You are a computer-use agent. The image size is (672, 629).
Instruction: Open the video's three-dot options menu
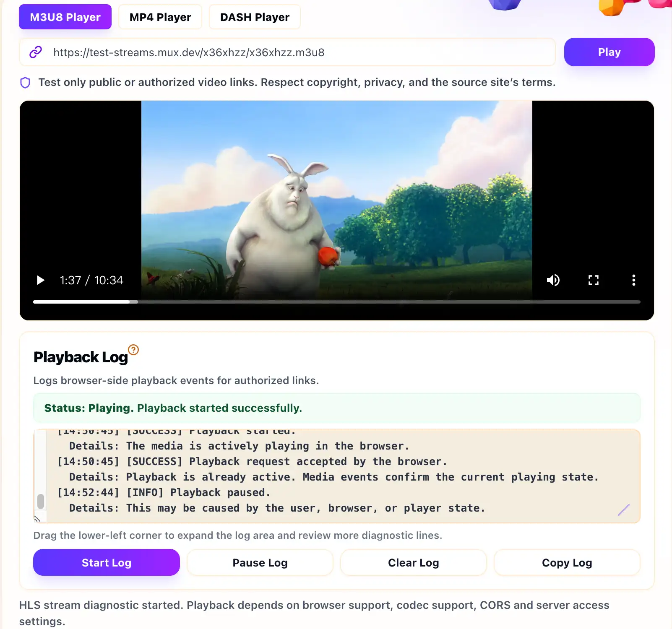[633, 280]
